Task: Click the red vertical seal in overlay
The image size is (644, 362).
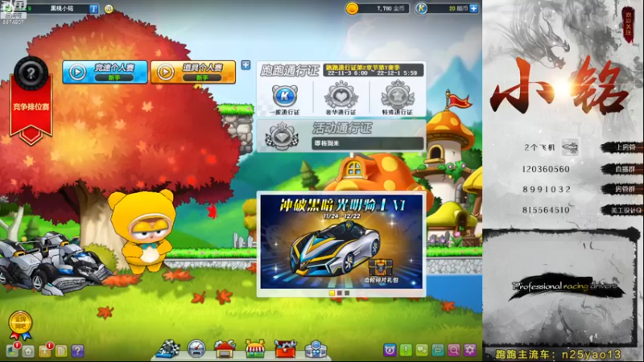Action: click(x=629, y=24)
